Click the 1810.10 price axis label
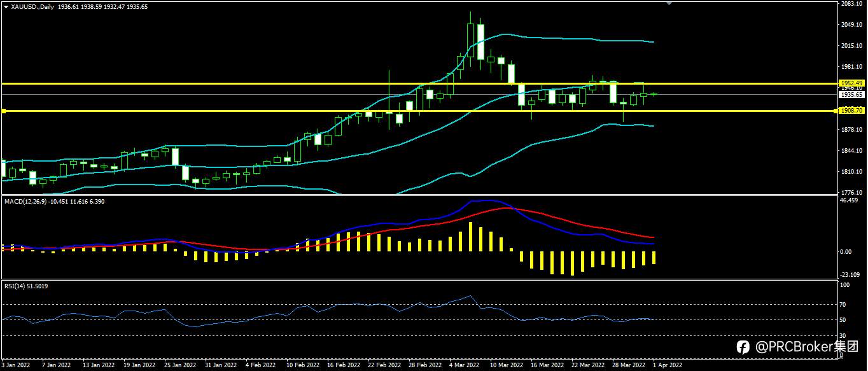This screenshot has width=868, height=371. tap(851, 172)
